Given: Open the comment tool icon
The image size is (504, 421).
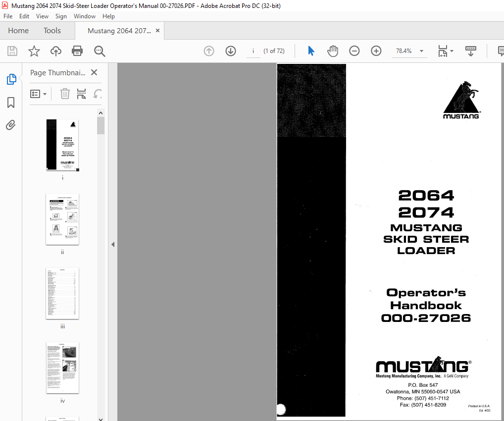Looking at the screenshot, I should click(501, 51).
